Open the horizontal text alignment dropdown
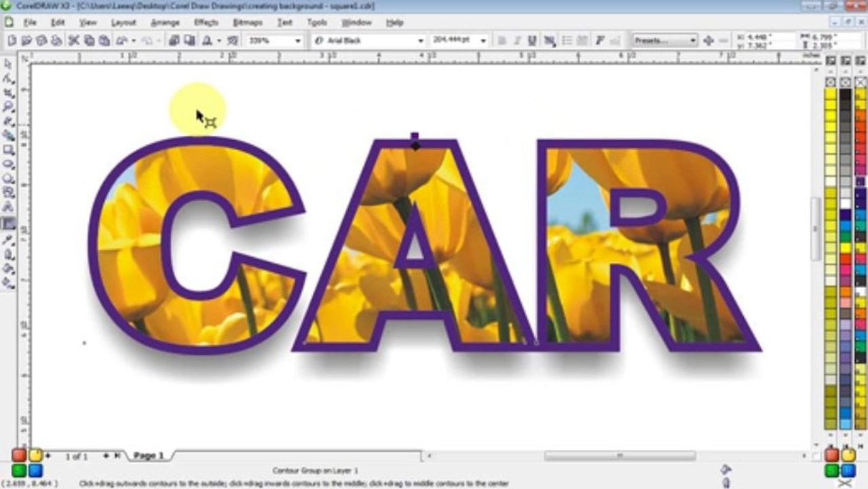 click(x=550, y=41)
